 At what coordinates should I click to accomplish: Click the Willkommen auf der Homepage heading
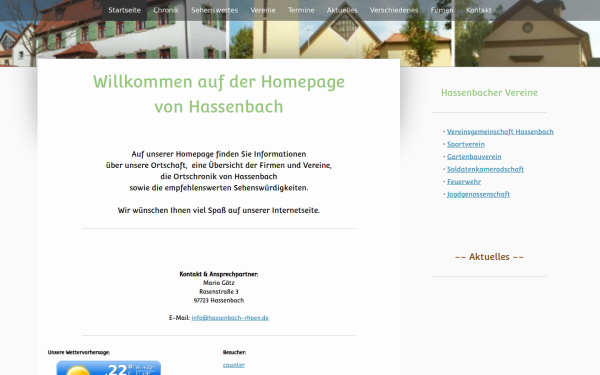coord(219,94)
